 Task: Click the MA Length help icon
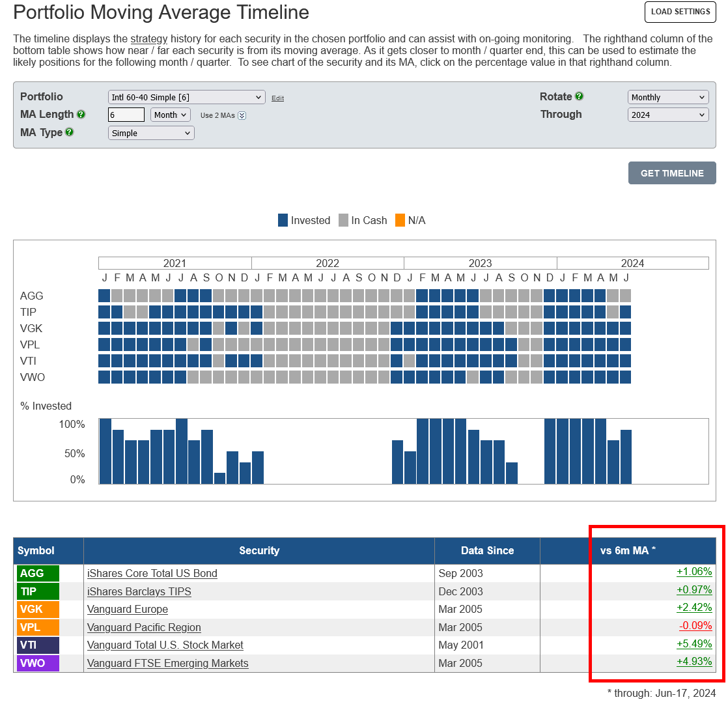point(81,115)
